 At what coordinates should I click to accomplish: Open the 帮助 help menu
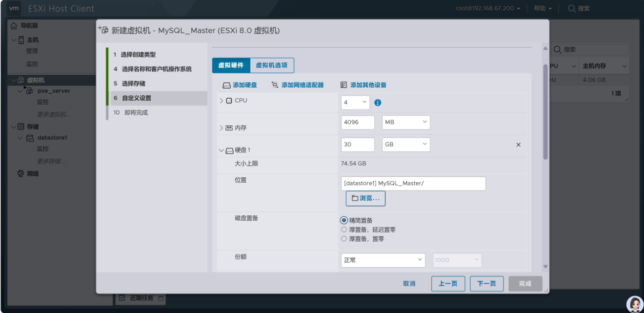click(x=543, y=8)
